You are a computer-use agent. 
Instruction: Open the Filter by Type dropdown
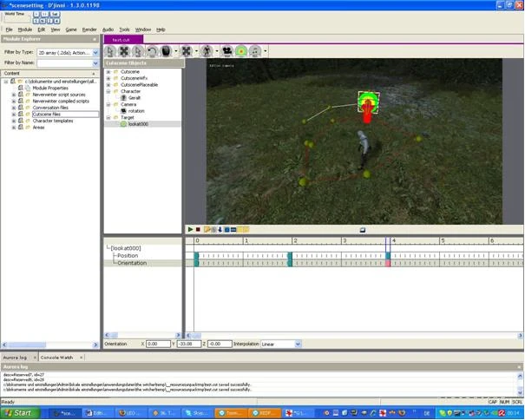pos(95,53)
